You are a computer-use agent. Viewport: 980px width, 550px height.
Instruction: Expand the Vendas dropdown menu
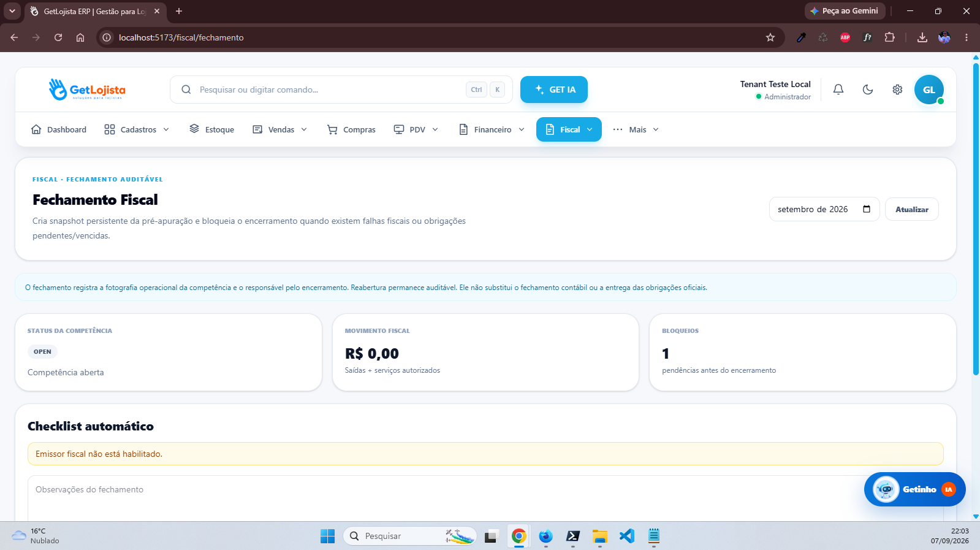pos(280,129)
